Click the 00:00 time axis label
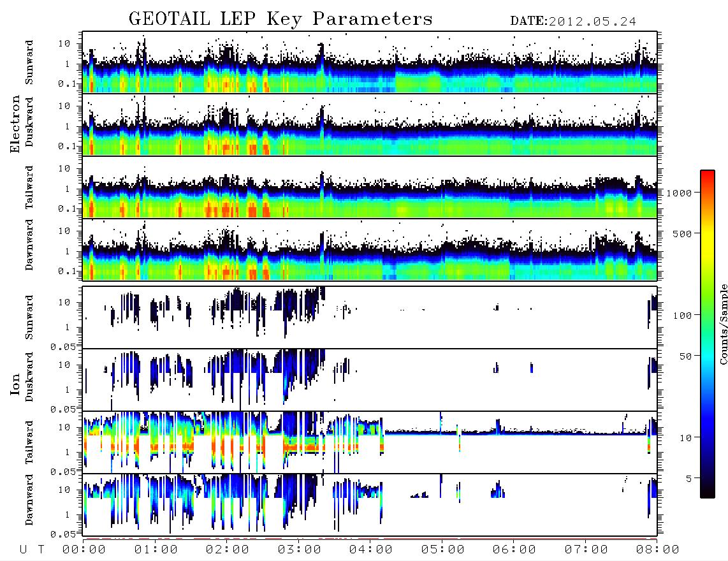Viewport: 728px width, 561px height. [x=84, y=550]
